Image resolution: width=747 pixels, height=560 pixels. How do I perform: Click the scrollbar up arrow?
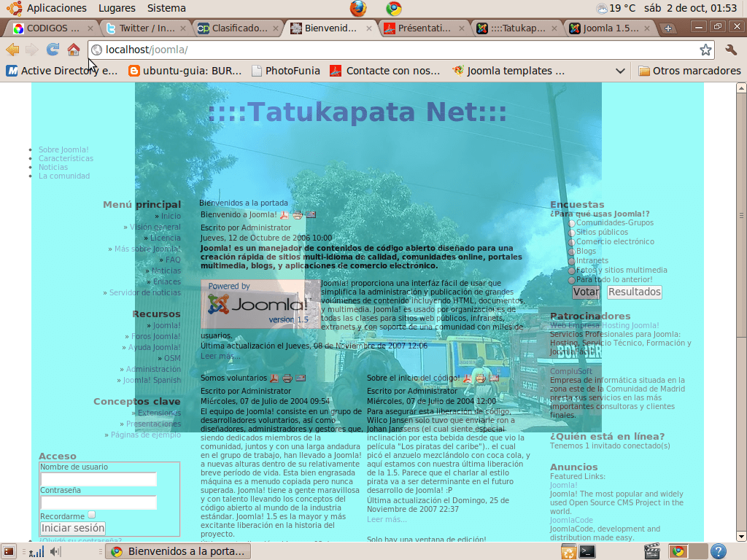pyautogui.click(x=741, y=88)
